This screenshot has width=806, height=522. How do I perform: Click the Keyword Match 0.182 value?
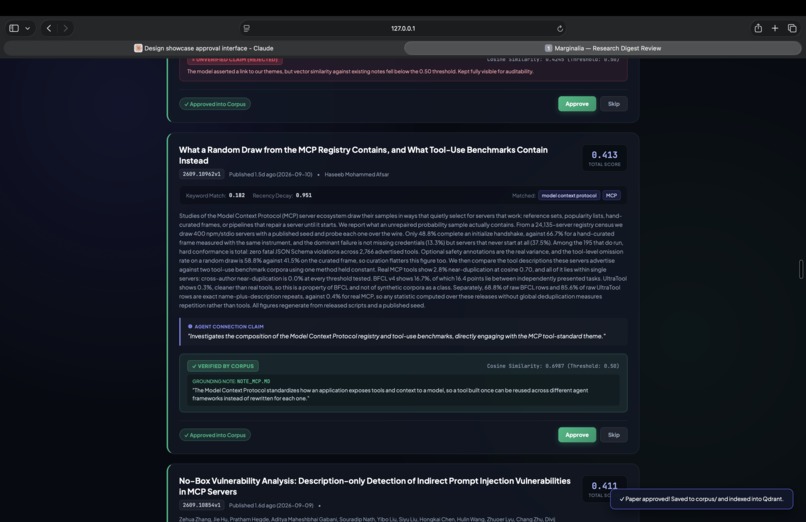pos(236,195)
